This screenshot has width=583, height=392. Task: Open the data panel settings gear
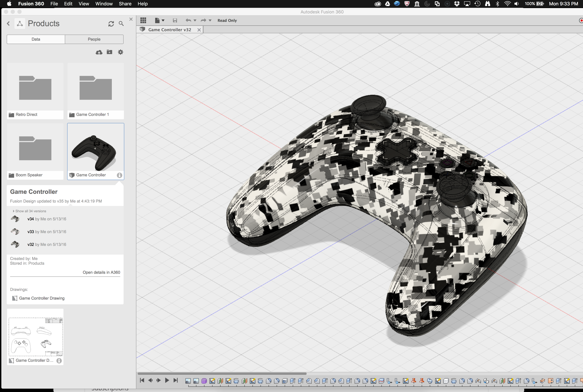point(120,52)
